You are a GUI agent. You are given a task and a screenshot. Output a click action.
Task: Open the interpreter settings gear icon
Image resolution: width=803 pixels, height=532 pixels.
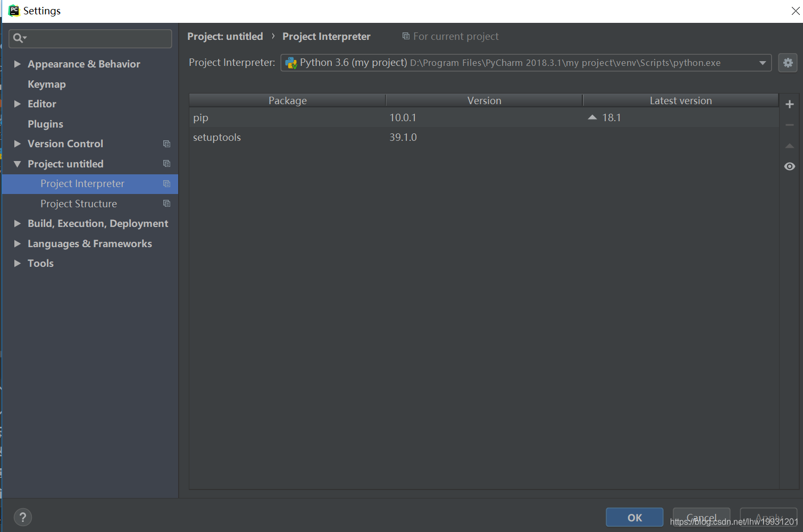pos(788,62)
